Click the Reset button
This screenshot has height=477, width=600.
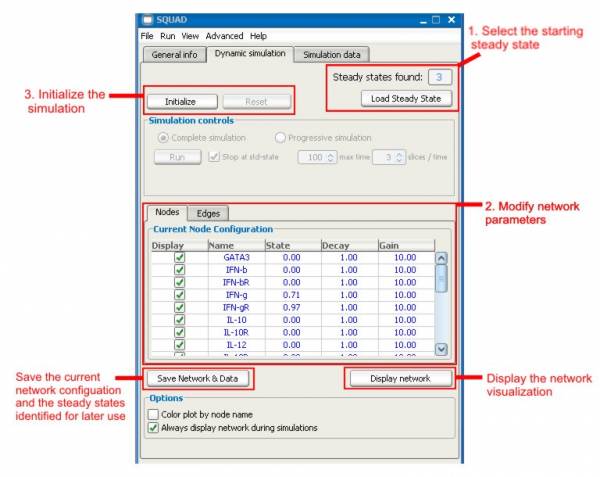pos(256,102)
